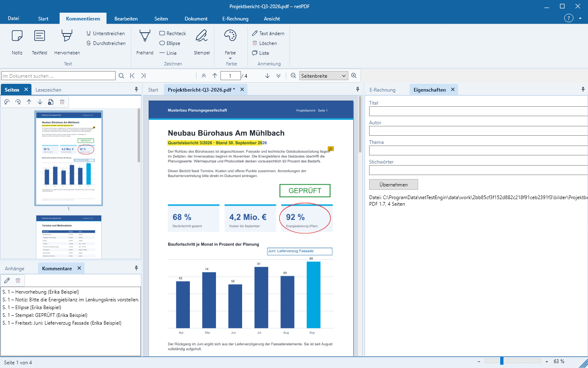Switch to the E-Rechnung ribbon tab
The image size is (588, 368).
click(x=235, y=19)
